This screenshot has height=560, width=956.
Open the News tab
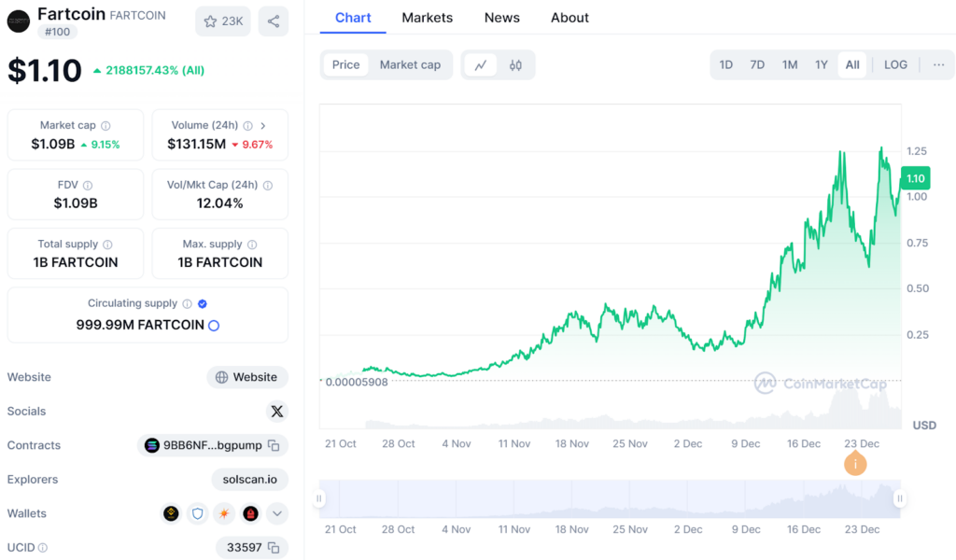[501, 18]
